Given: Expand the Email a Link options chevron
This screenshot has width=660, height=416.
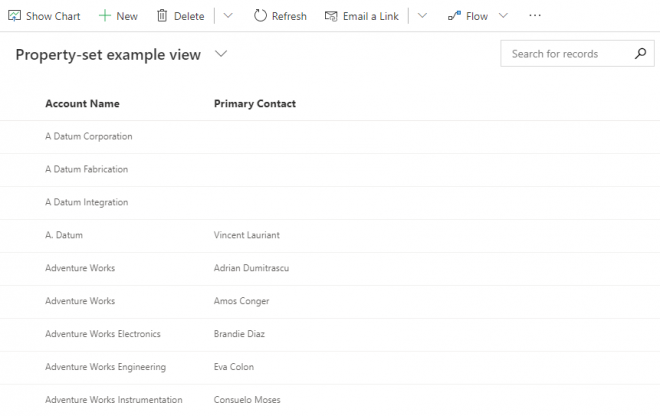Looking at the screenshot, I should tap(422, 16).
